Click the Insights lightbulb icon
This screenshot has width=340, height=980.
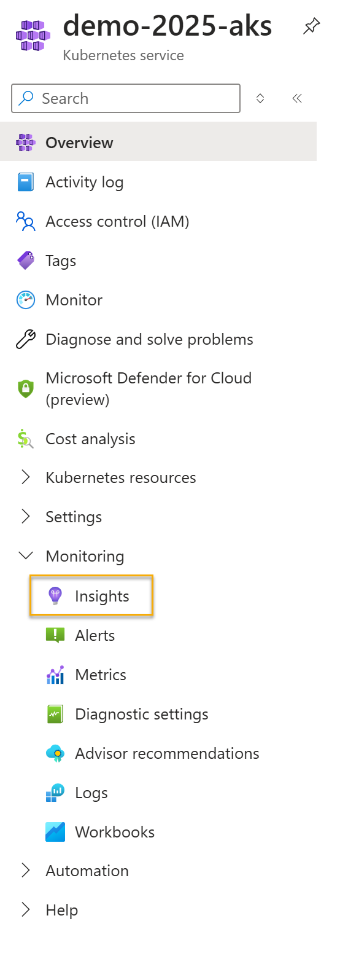[x=55, y=596]
